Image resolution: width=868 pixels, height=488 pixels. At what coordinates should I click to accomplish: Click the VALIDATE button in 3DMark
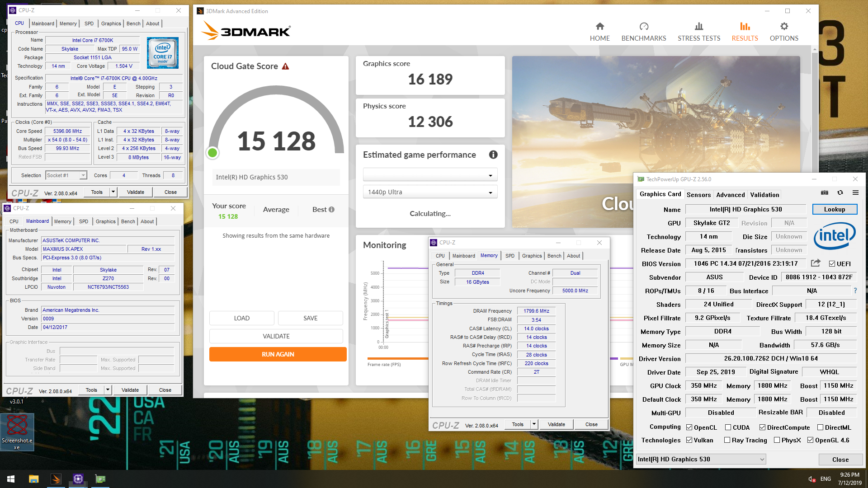tap(276, 336)
